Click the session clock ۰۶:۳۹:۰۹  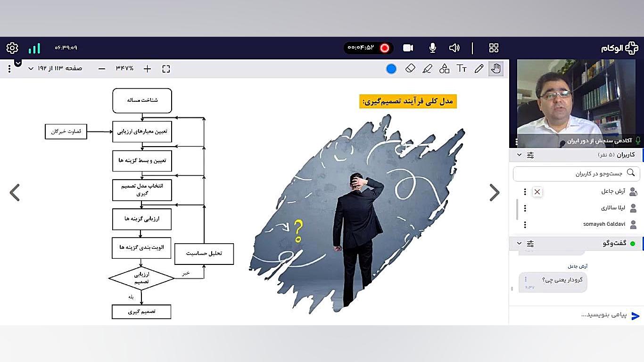[x=66, y=48]
